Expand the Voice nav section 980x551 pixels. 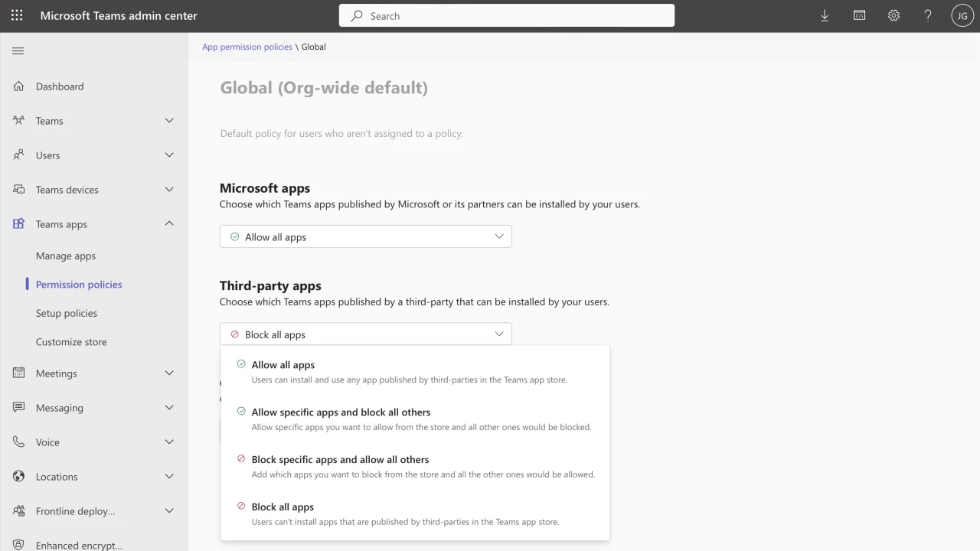[169, 442]
